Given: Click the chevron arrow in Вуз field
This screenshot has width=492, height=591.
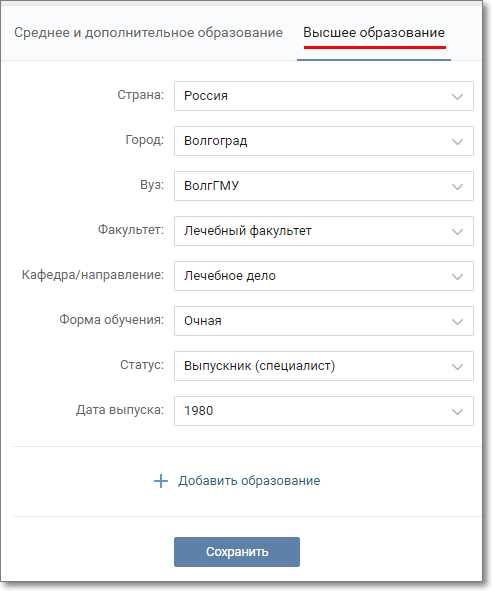Looking at the screenshot, I should pyautogui.click(x=457, y=187).
